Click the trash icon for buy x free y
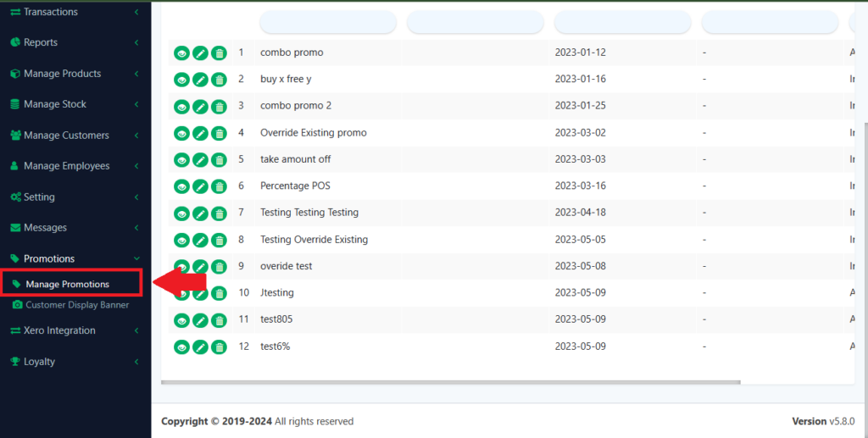 [219, 80]
